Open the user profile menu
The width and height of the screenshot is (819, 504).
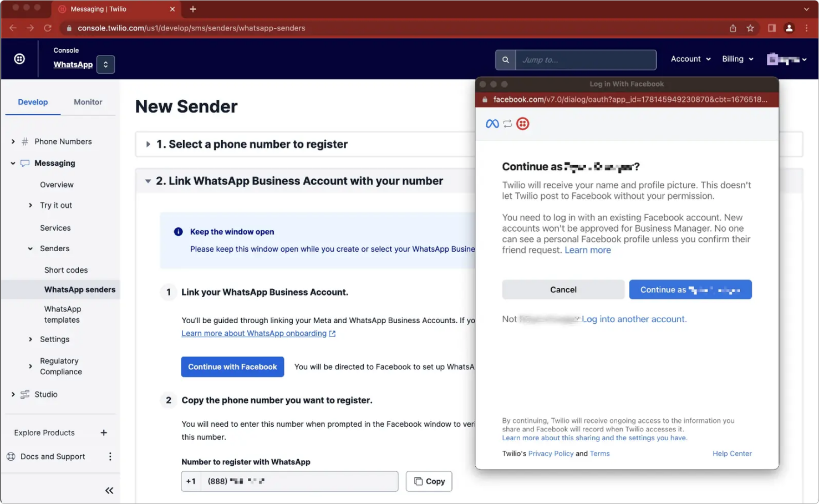coord(786,59)
